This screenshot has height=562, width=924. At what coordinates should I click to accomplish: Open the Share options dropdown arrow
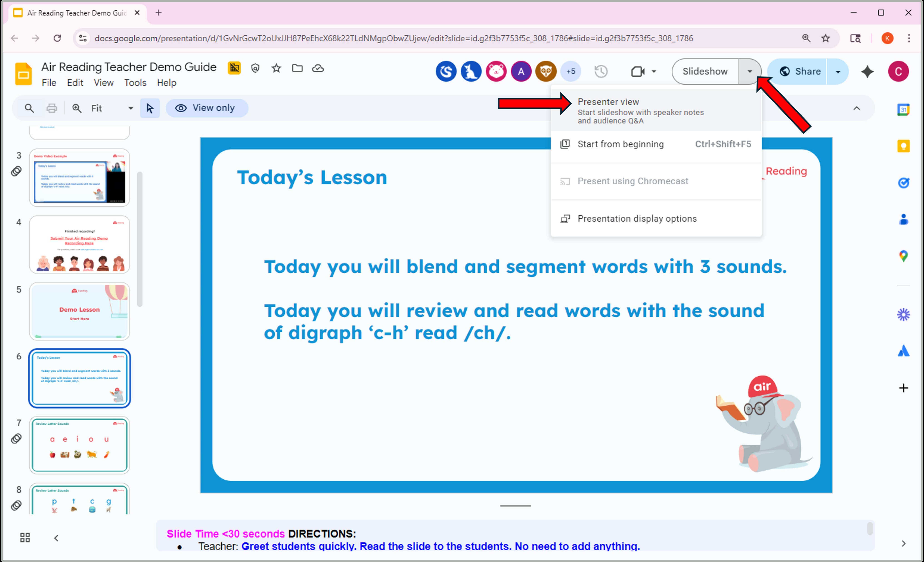pos(838,72)
